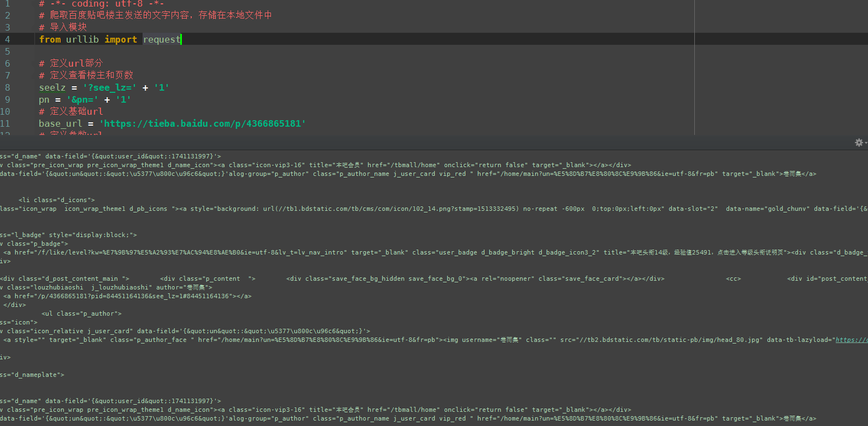This screenshot has height=426, width=868.
Task: Select the 'seelz' variable on line 8
Action: (x=52, y=87)
